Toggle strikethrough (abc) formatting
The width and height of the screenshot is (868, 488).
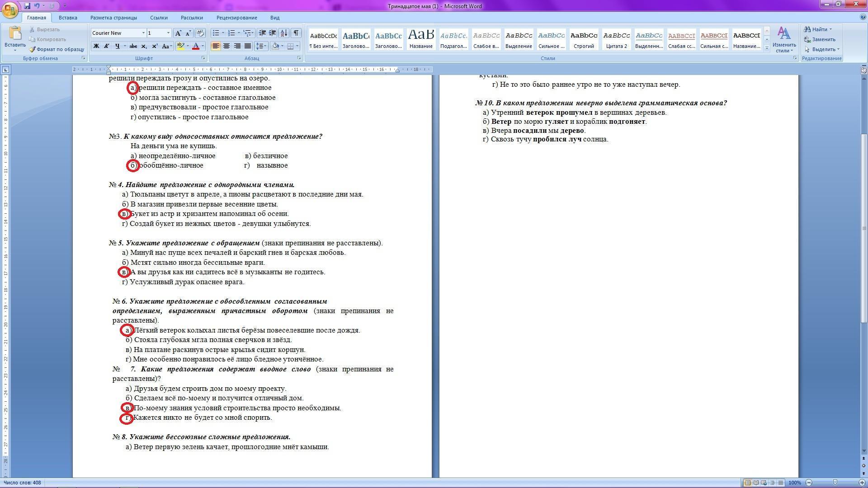click(133, 46)
